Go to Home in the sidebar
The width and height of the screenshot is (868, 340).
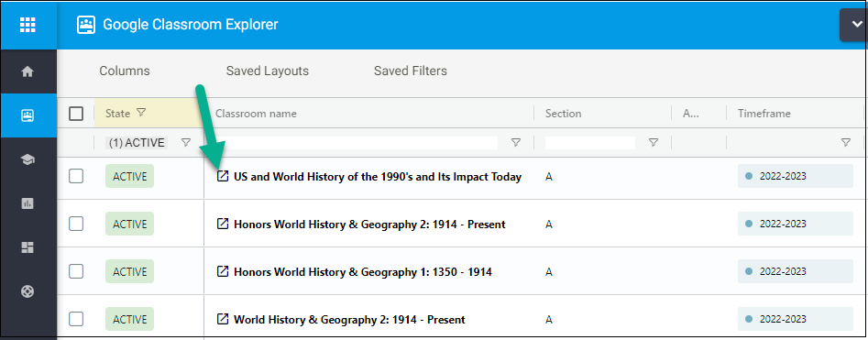[27, 71]
